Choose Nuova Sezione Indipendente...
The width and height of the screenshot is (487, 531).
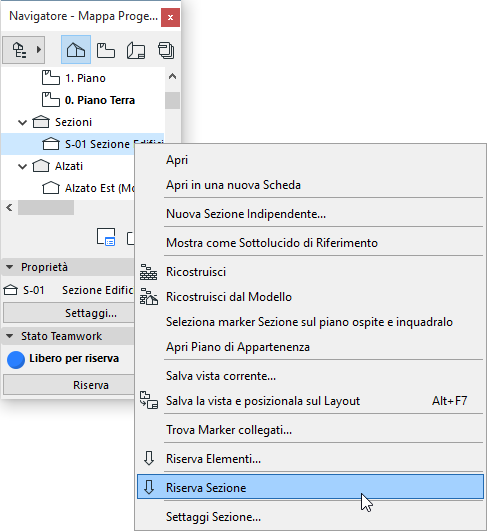click(310, 214)
